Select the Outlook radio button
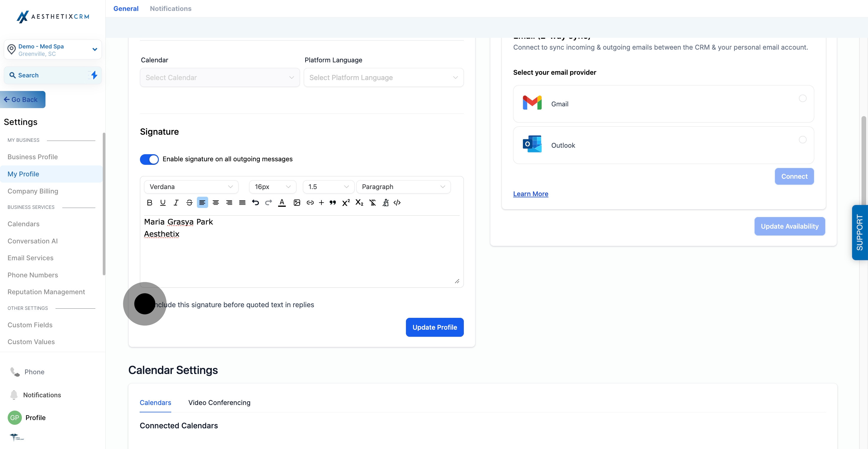This screenshot has height=449, width=868. (x=803, y=140)
